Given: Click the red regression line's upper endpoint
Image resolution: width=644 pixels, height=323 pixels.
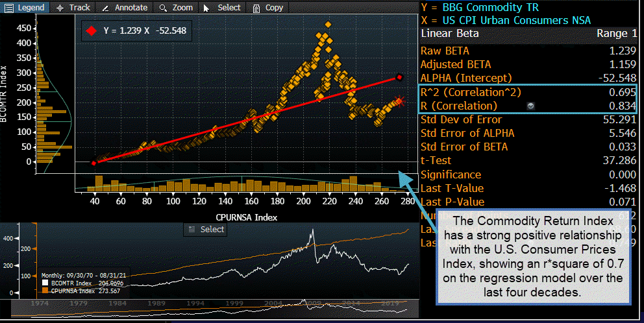Looking at the screenshot, I should [399, 77].
